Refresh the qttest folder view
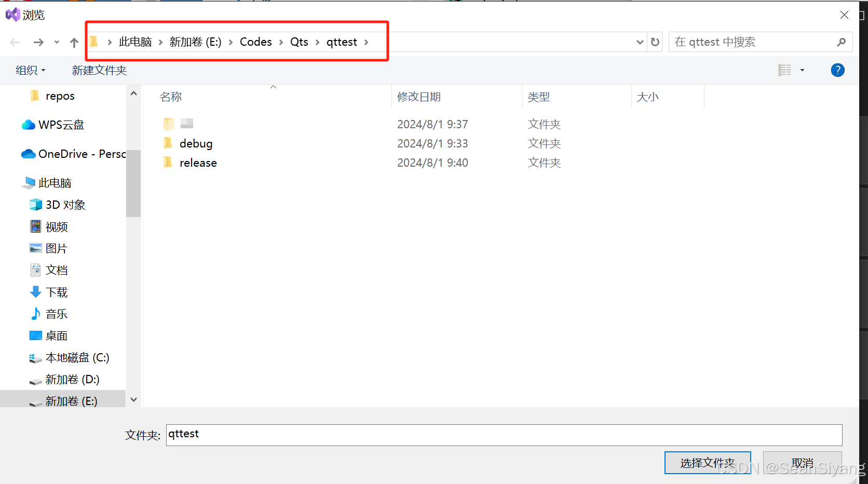 (655, 42)
